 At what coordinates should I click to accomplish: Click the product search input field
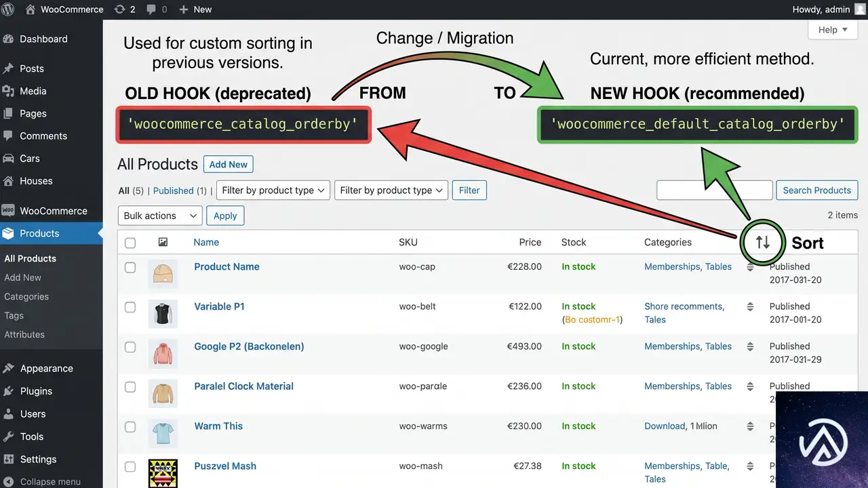point(715,190)
